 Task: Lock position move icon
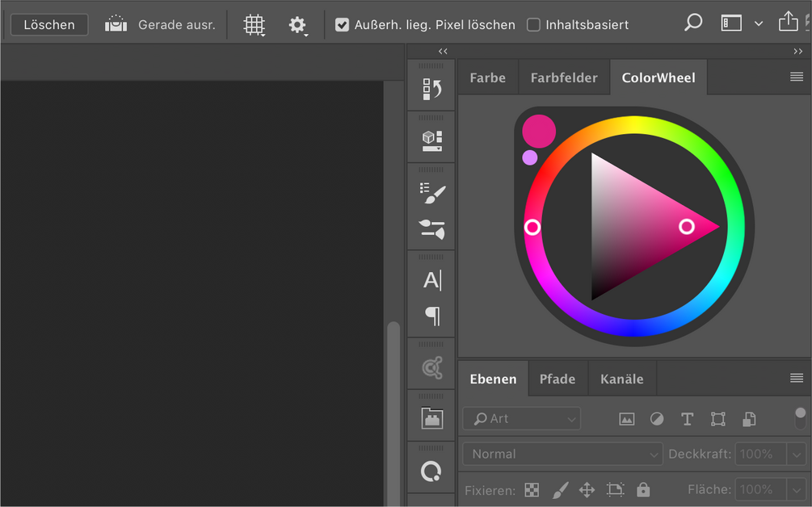tap(587, 489)
